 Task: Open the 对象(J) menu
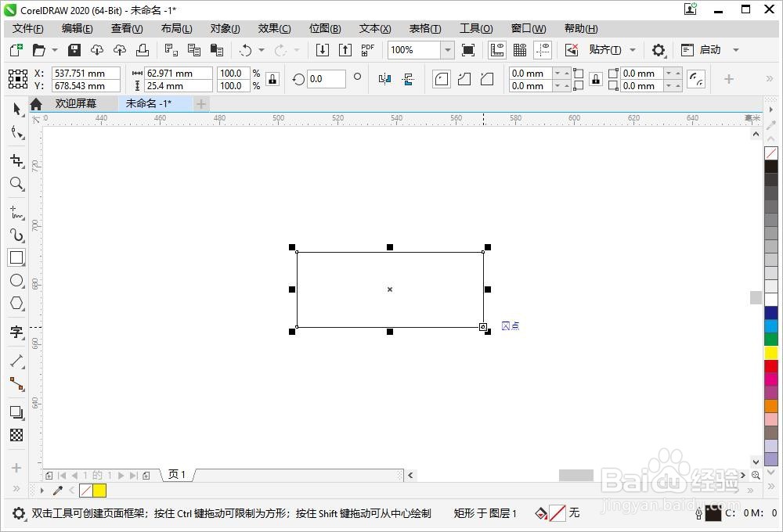(x=226, y=28)
